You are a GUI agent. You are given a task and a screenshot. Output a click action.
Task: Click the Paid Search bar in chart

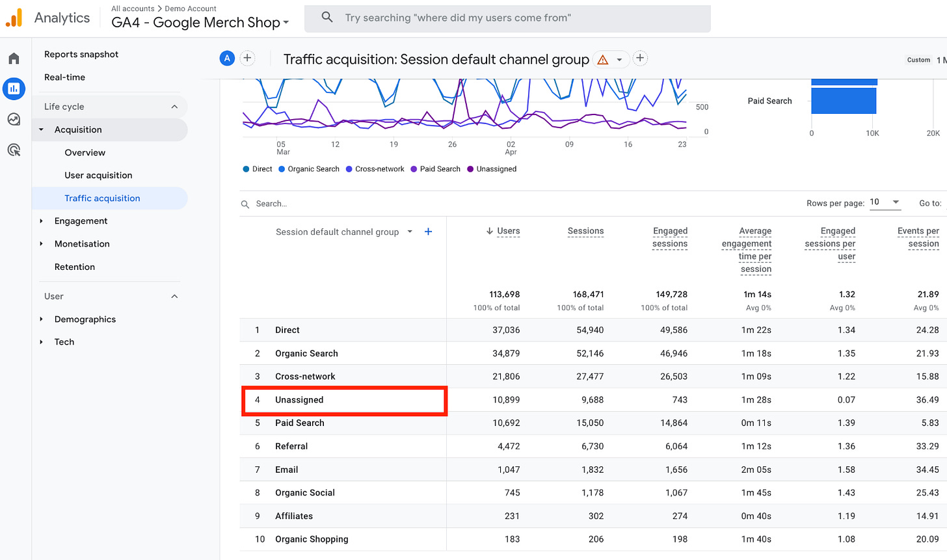(843, 101)
